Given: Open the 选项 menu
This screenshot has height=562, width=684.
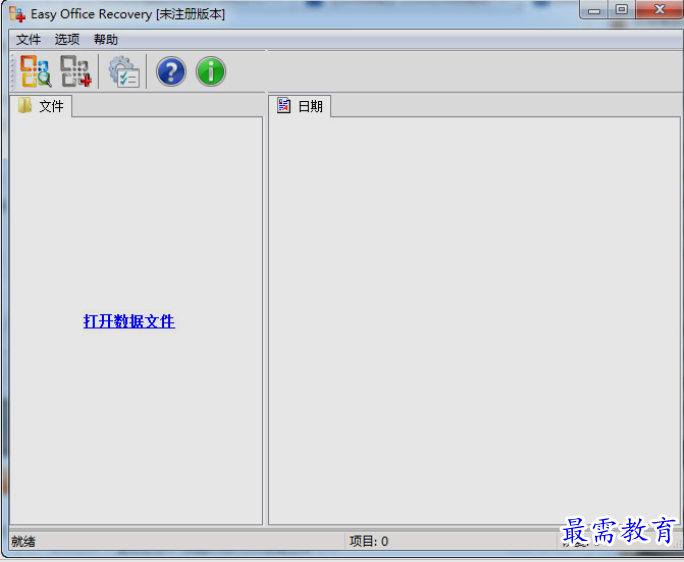Looking at the screenshot, I should pos(67,40).
